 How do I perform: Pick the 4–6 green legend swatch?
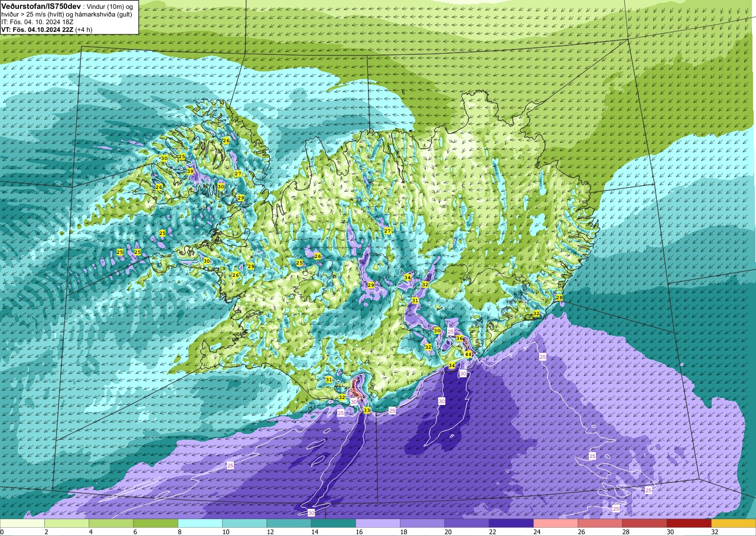(x=111, y=524)
